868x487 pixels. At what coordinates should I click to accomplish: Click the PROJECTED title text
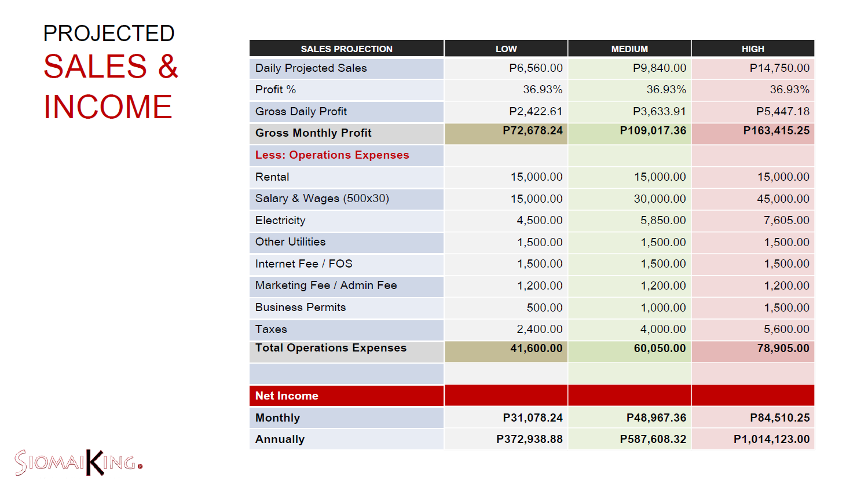click(109, 34)
